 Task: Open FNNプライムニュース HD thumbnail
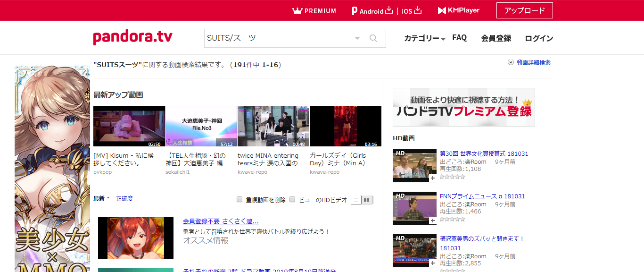click(x=415, y=208)
